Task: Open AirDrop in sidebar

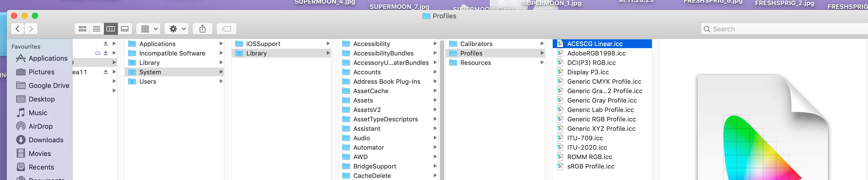Action: pos(34,126)
